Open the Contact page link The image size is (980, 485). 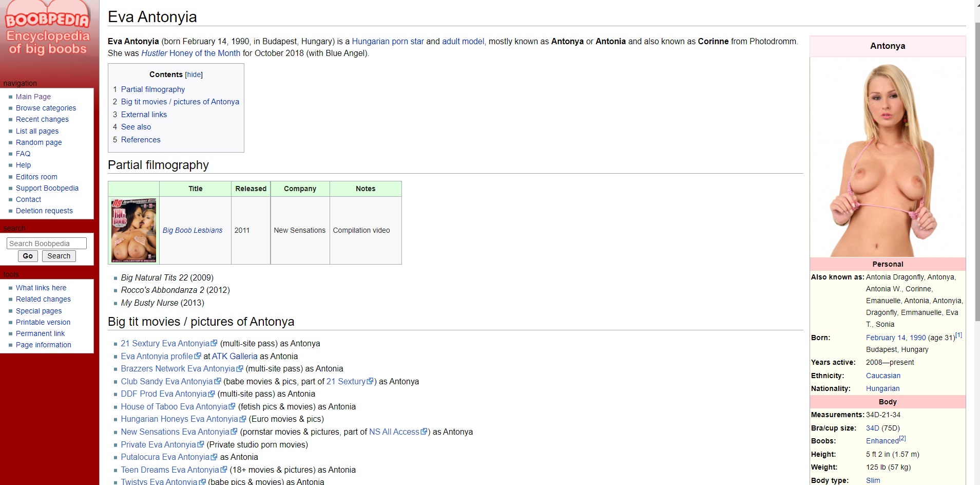[28, 199]
